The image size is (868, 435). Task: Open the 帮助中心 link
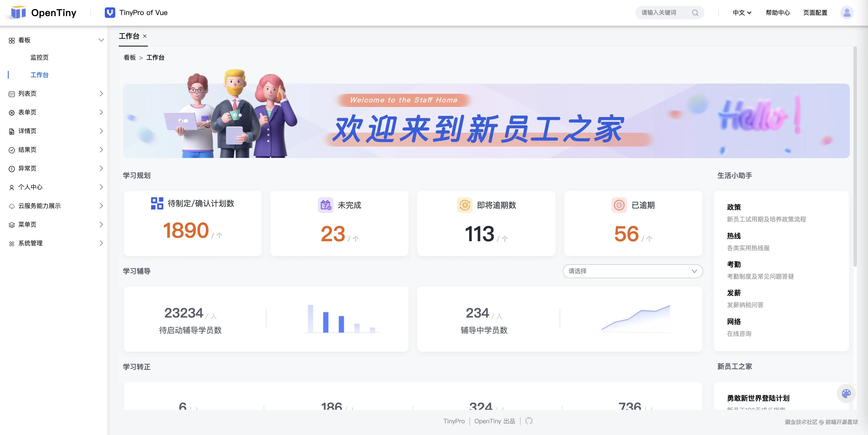pos(777,13)
